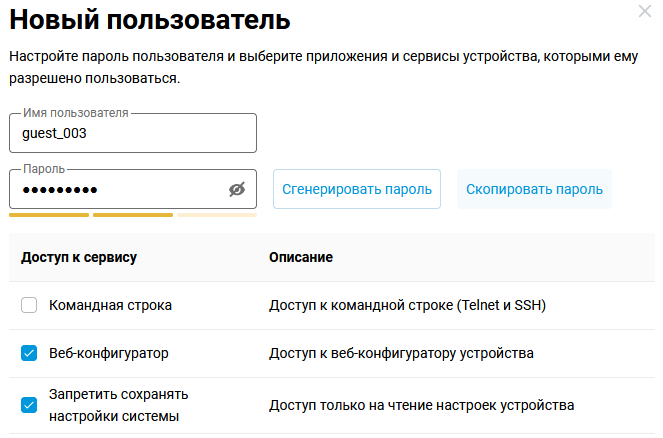Click the Веб-конфигуратор label text
The image size is (663, 438).
point(109,353)
